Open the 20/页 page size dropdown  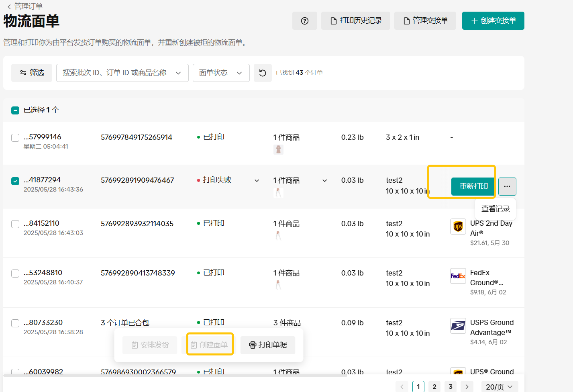499,387
